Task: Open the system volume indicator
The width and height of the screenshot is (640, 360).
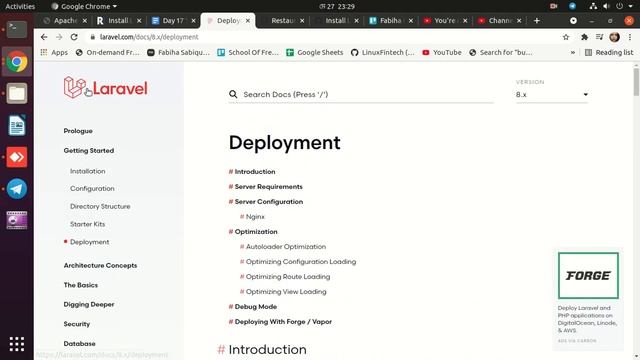Action: pos(607,6)
